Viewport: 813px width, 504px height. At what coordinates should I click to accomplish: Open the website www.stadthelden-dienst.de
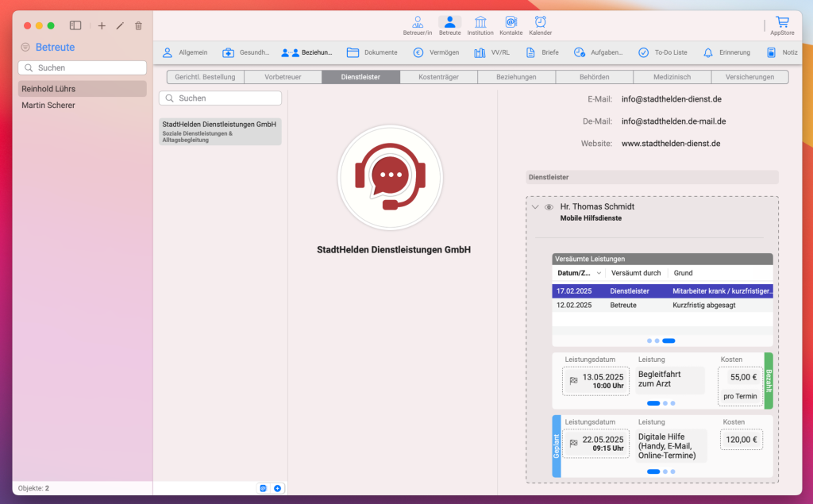click(671, 144)
